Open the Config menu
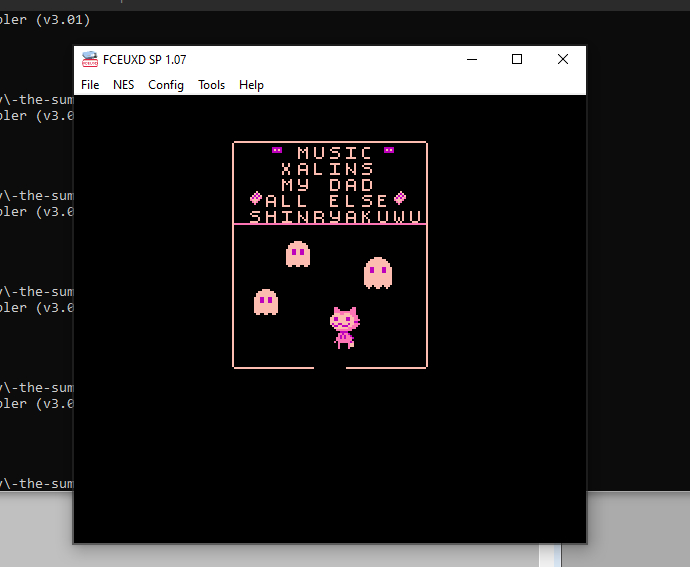The width and height of the screenshot is (690, 567). (x=166, y=85)
